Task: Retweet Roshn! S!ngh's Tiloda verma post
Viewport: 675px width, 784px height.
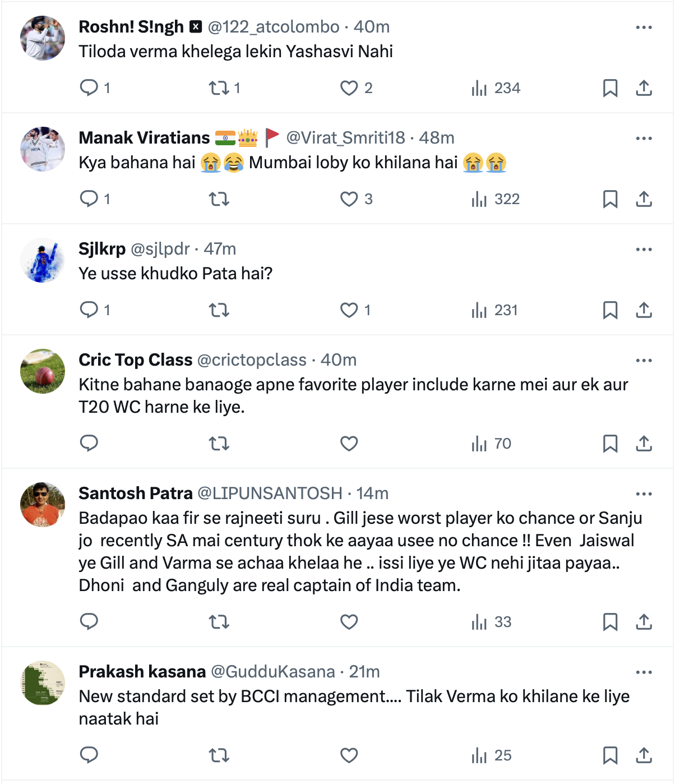Action: click(x=219, y=88)
